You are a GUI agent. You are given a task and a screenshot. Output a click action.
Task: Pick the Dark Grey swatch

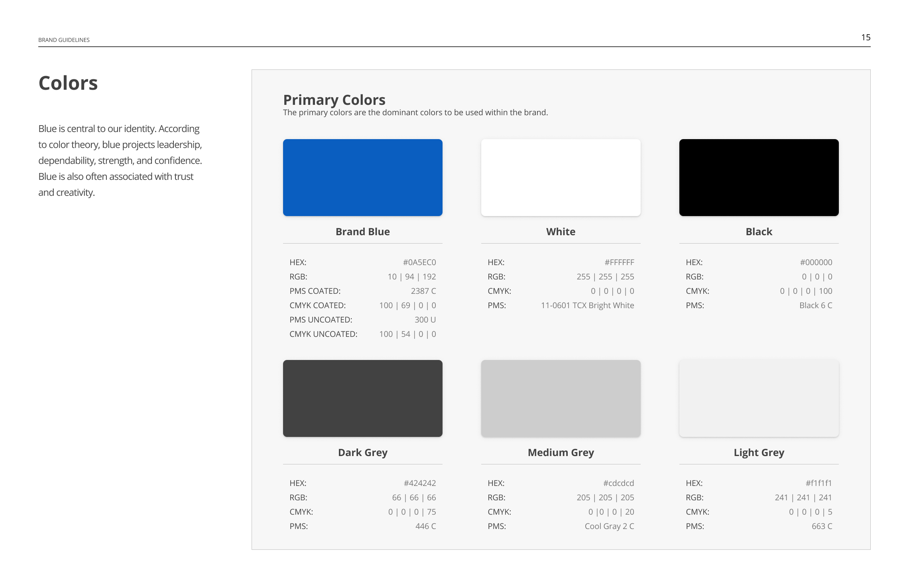362,398
